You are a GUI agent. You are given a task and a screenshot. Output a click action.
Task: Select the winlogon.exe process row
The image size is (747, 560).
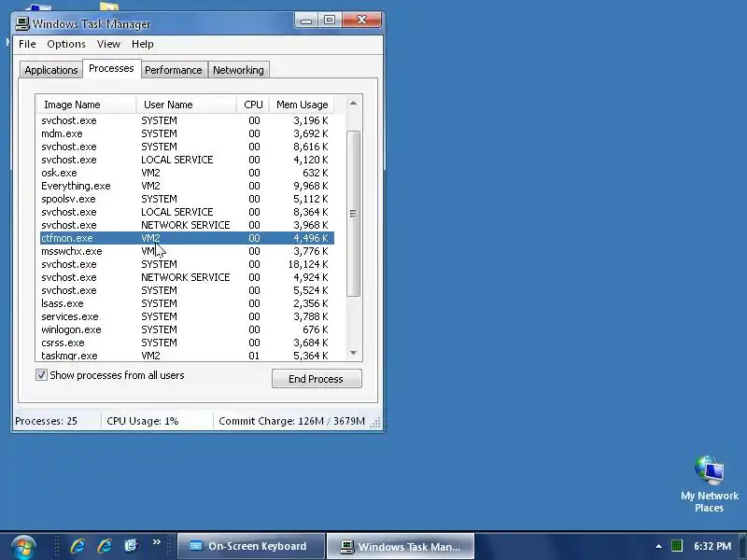coord(186,329)
